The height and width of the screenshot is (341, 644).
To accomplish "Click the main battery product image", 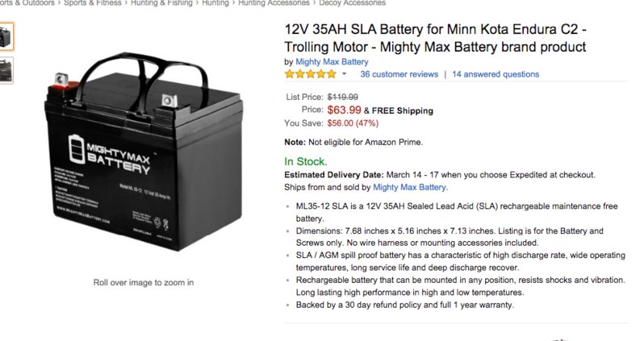I will point(144,151).
